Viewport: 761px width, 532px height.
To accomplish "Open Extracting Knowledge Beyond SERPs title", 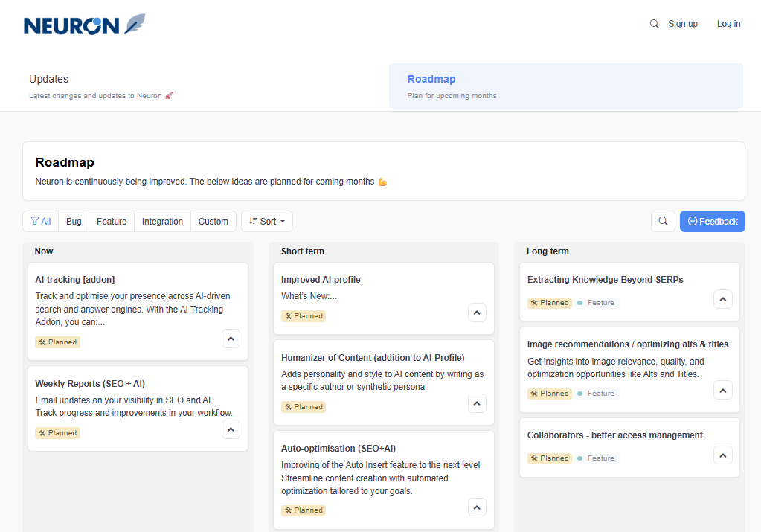I will click(606, 280).
